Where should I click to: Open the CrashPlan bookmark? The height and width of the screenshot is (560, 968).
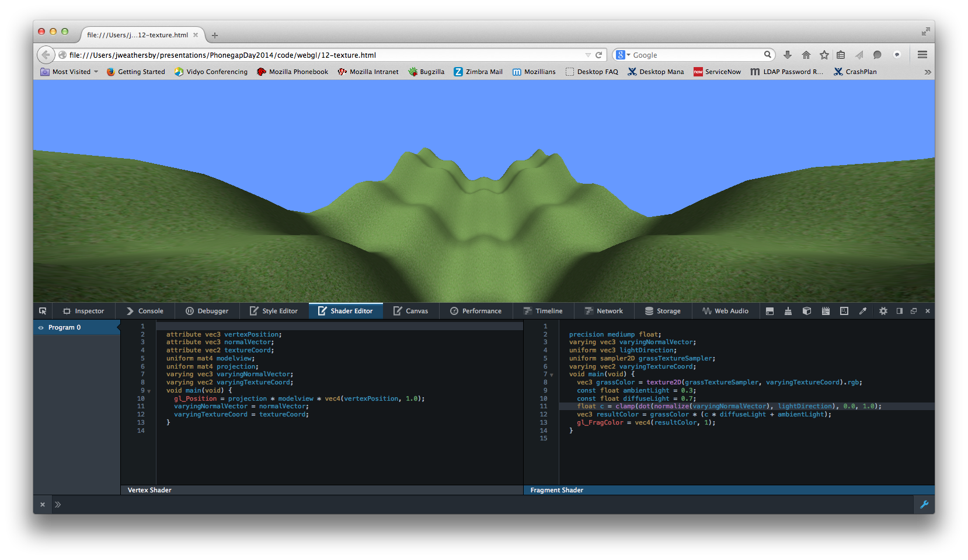pos(855,72)
